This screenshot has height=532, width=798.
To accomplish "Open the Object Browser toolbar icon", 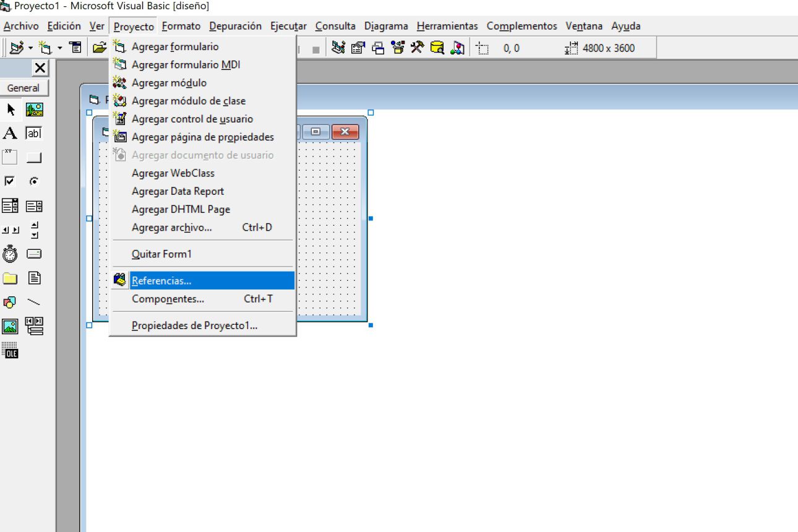I will point(397,48).
